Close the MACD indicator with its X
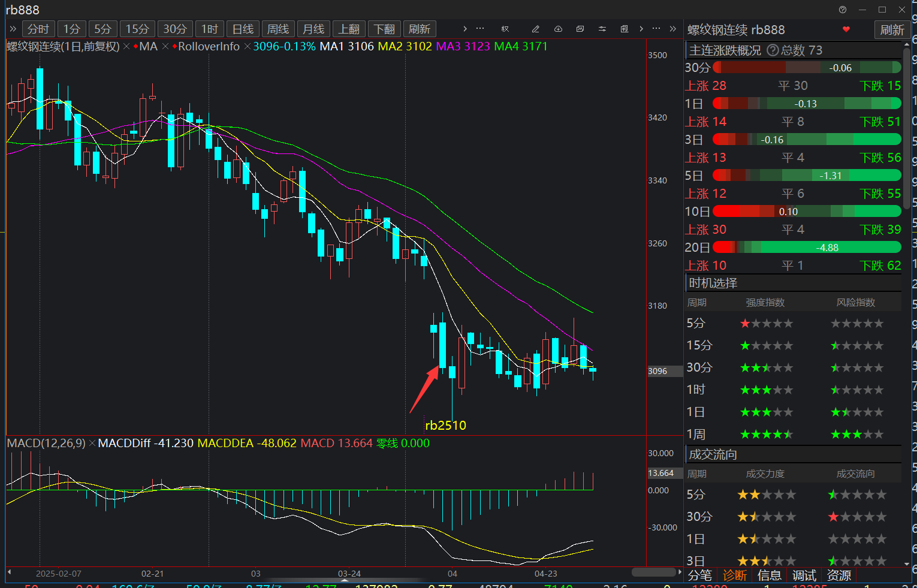The width and height of the screenshot is (917, 588). [92, 444]
